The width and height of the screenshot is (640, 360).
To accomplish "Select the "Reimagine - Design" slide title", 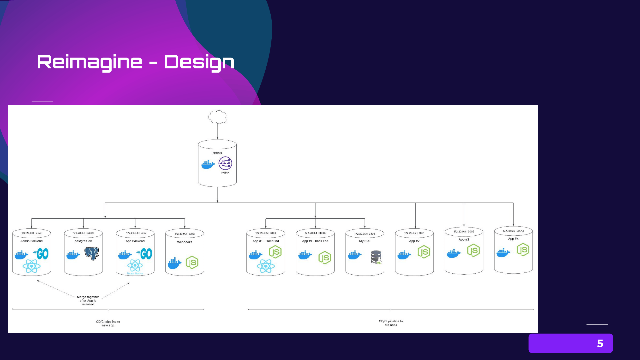I will [x=136, y=62].
